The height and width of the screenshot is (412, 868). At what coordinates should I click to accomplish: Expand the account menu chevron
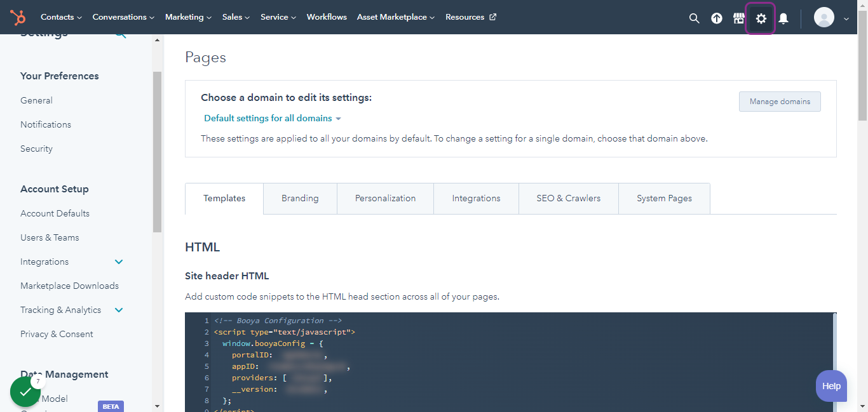click(846, 19)
